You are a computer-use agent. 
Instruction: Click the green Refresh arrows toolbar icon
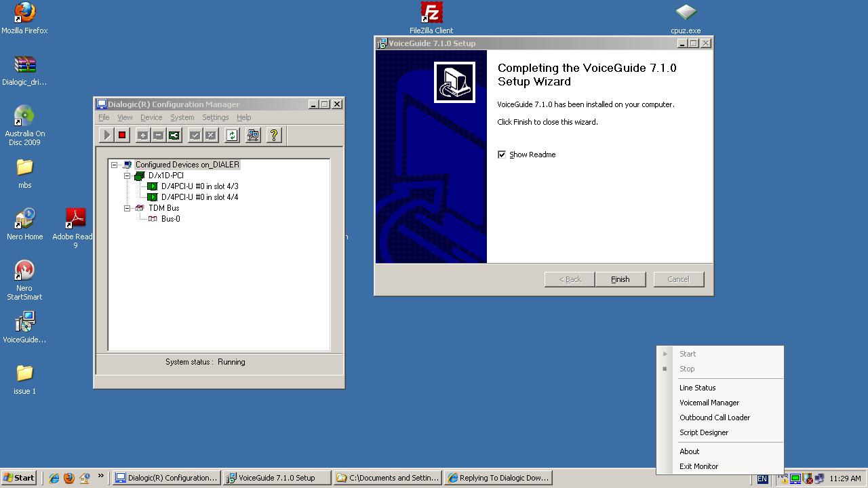232,136
